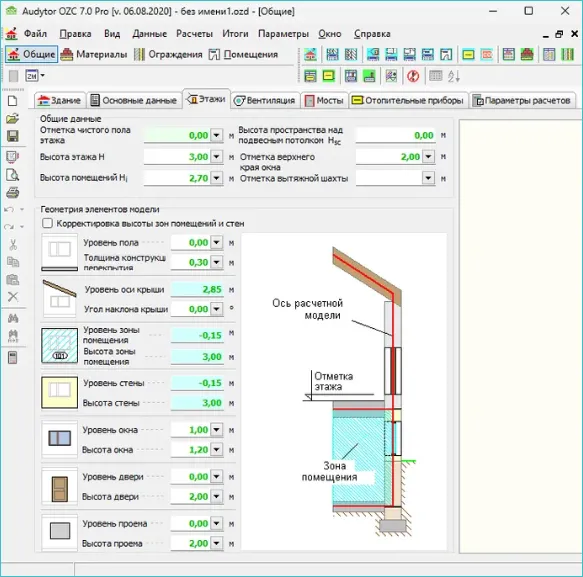
Task: Click the Материалы toolbar button
Action: [x=94, y=54]
